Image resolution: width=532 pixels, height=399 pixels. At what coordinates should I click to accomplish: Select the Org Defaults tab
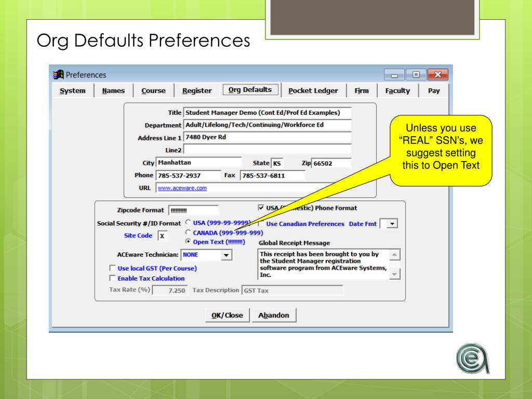[x=250, y=90]
